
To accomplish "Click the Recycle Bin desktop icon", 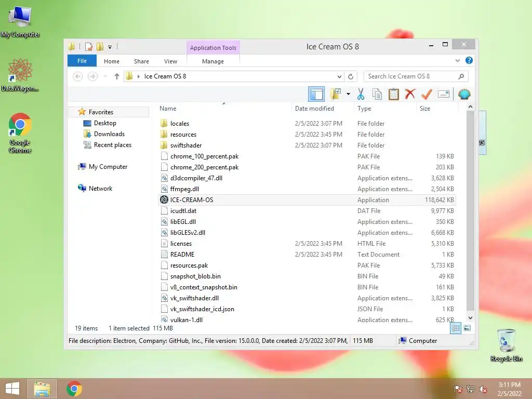I will click(x=506, y=345).
